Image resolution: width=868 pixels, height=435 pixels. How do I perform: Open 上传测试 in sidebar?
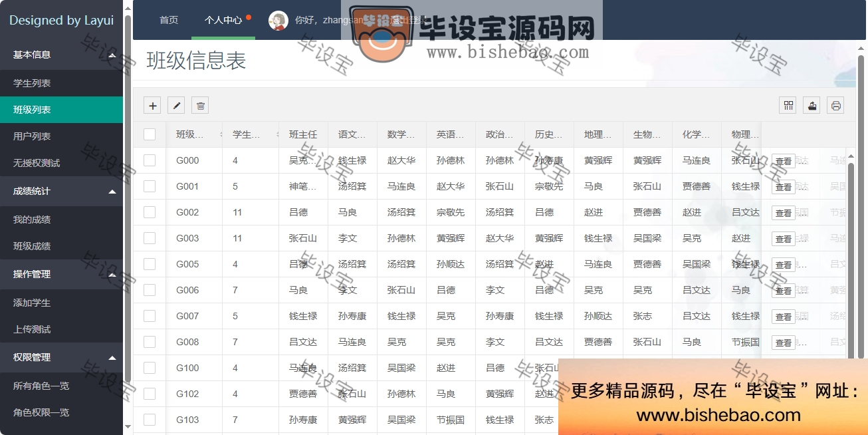pyautogui.click(x=61, y=329)
